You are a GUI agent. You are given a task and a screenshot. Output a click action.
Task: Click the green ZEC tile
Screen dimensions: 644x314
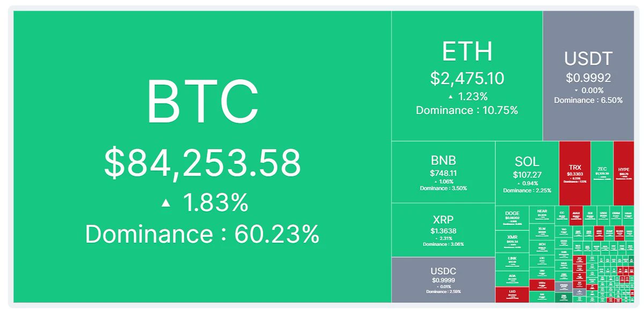(602, 173)
